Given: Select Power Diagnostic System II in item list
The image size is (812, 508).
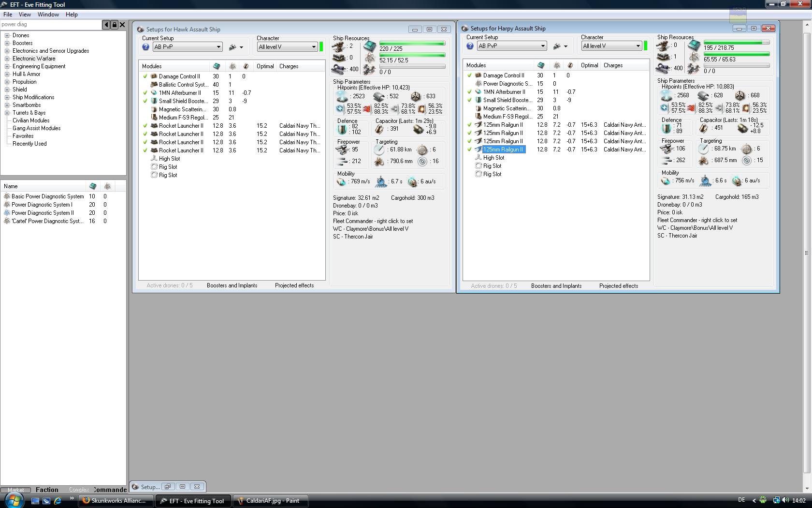Looking at the screenshot, I should [43, 213].
